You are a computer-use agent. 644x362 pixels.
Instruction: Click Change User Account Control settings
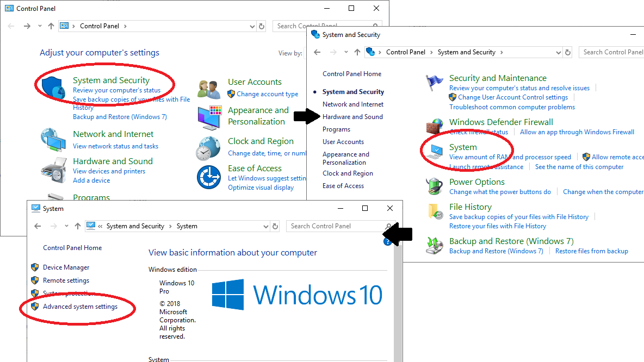512,97
